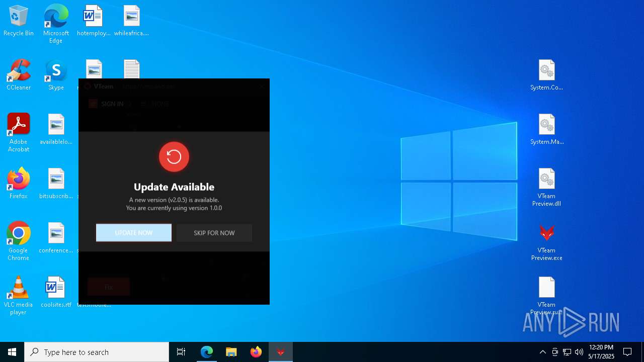Click the red update refresh icon

(174, 157)
